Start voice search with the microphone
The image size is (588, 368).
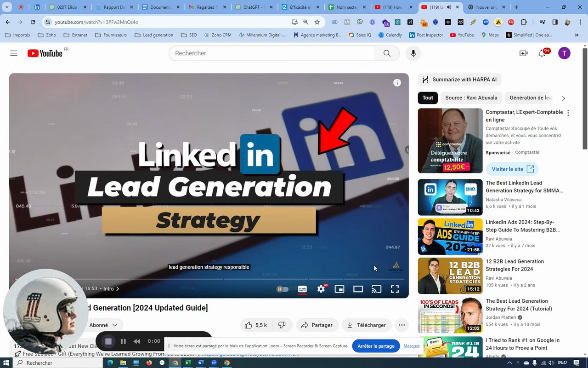(x=413, y=53)
